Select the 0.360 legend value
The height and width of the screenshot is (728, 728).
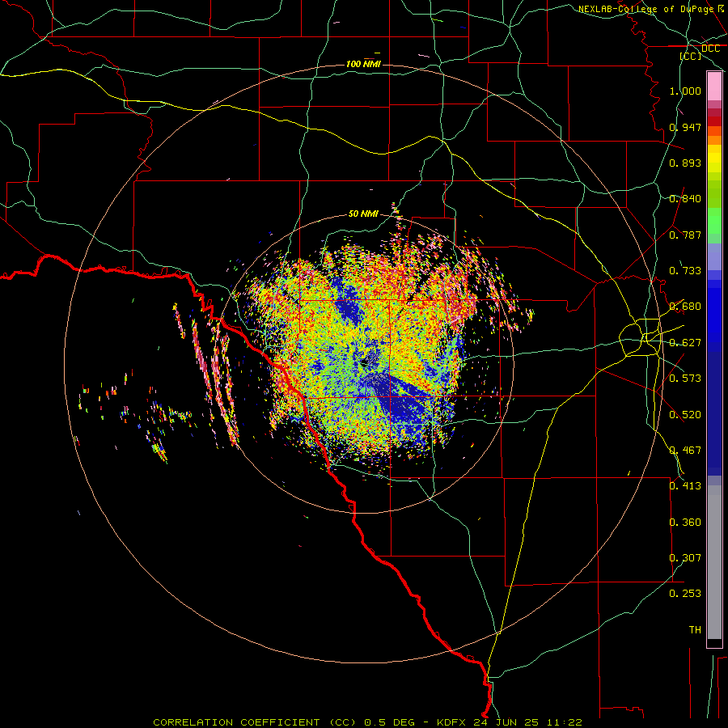click(685, 523)
